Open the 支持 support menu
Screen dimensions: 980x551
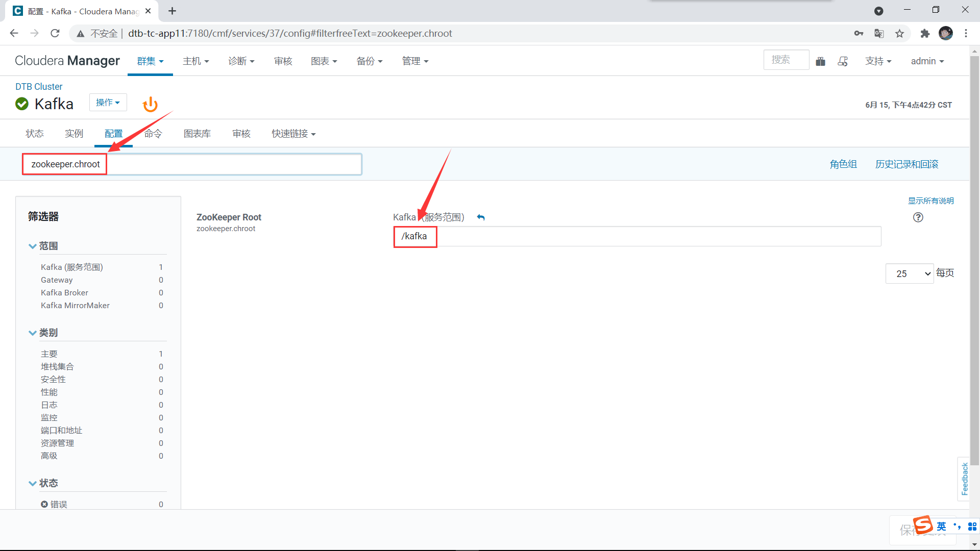[878, 61]
